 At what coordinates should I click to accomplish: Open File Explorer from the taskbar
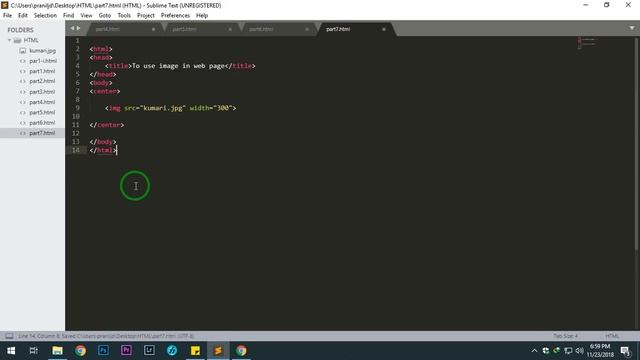(58, 351)
